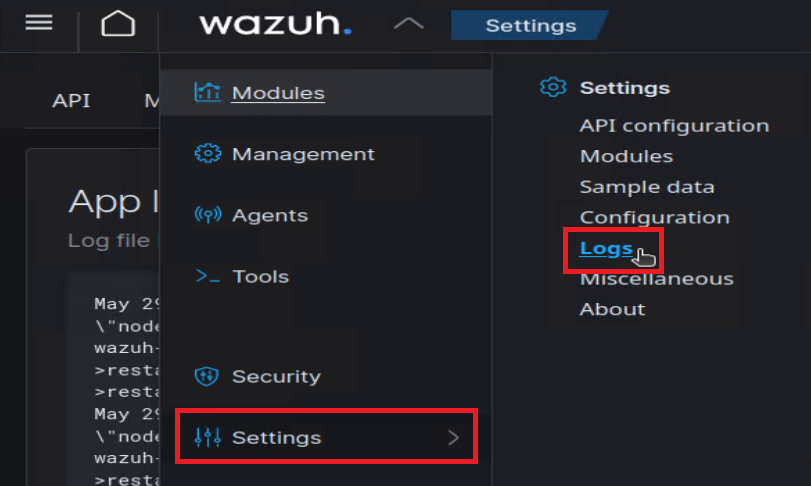The width and height of the screenshot is (811, 486).
Task: Click the Modules chart icon
Action: coord(207,93)
